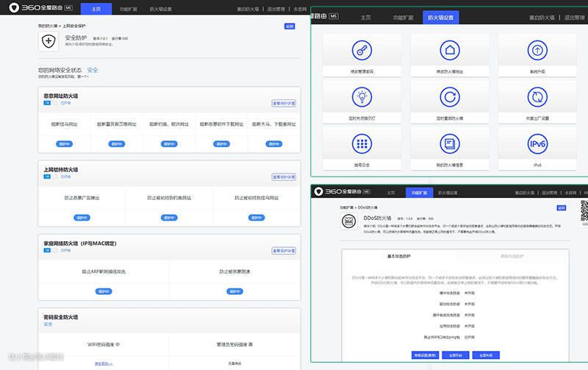
Task: Click the 全部开启 button in DDoS panel
Action: 454,355
